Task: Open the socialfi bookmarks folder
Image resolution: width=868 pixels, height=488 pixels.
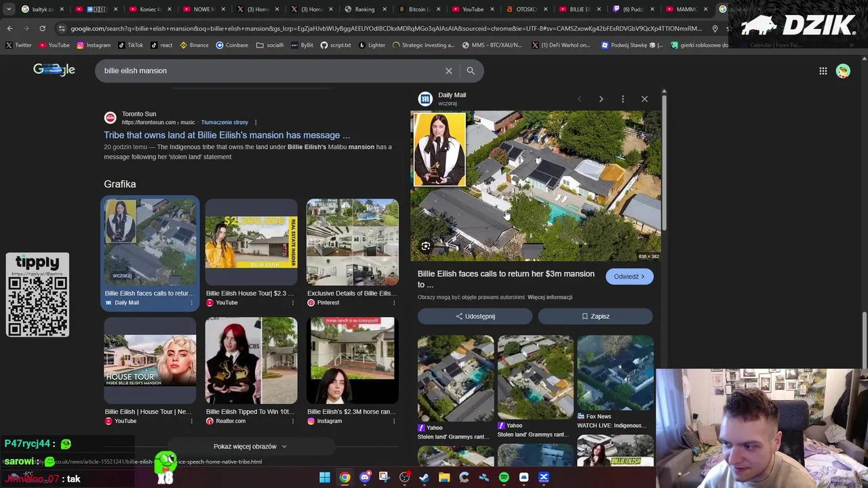Action: point(270,45)
